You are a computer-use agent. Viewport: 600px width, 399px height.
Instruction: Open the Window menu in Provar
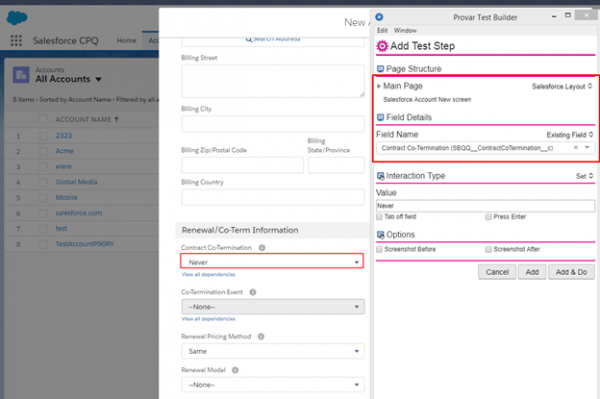coord(405,30)
